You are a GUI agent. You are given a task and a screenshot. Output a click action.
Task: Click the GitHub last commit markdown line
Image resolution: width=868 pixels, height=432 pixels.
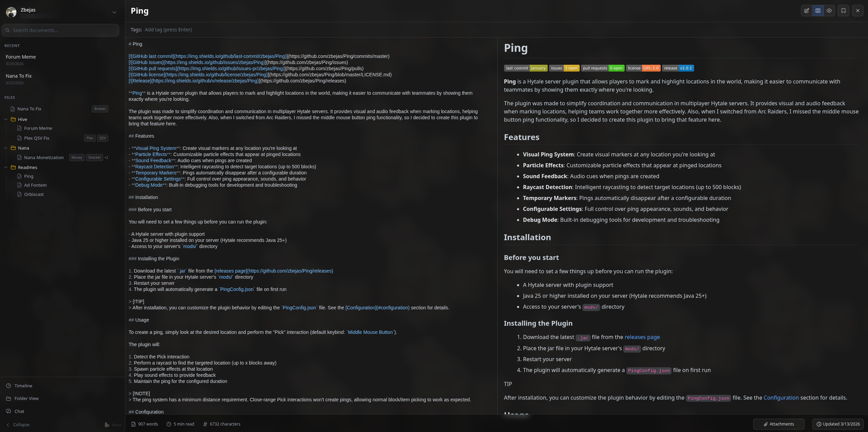pyautogui.click(x=259, y=56)
